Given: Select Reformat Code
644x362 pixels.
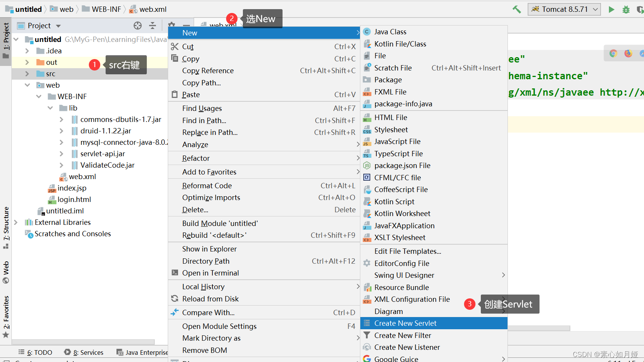Looking at the screenshot, I should (x=264, y=186).
